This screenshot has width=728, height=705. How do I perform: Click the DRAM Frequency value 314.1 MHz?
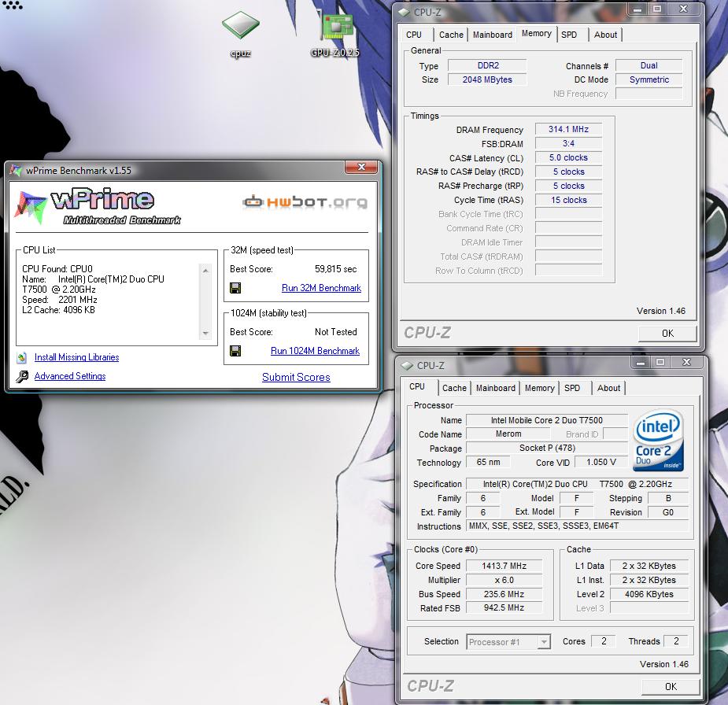click(568, 130)
